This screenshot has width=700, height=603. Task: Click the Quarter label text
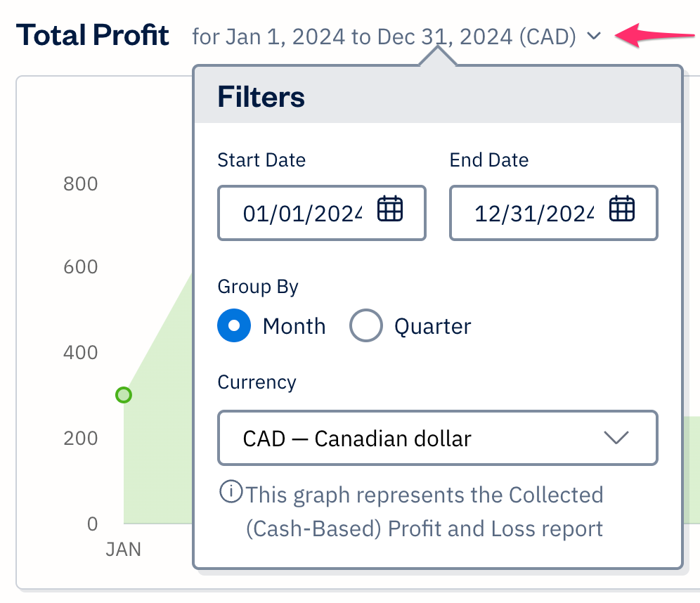(x=432, y=327)
